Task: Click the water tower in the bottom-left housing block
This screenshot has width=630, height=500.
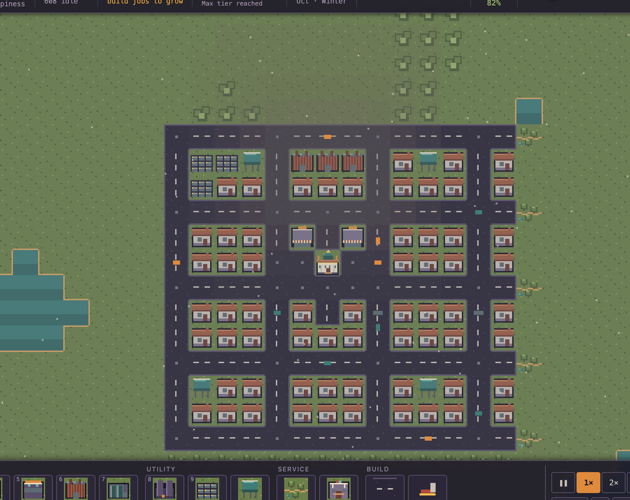Action: coord(202,388)
